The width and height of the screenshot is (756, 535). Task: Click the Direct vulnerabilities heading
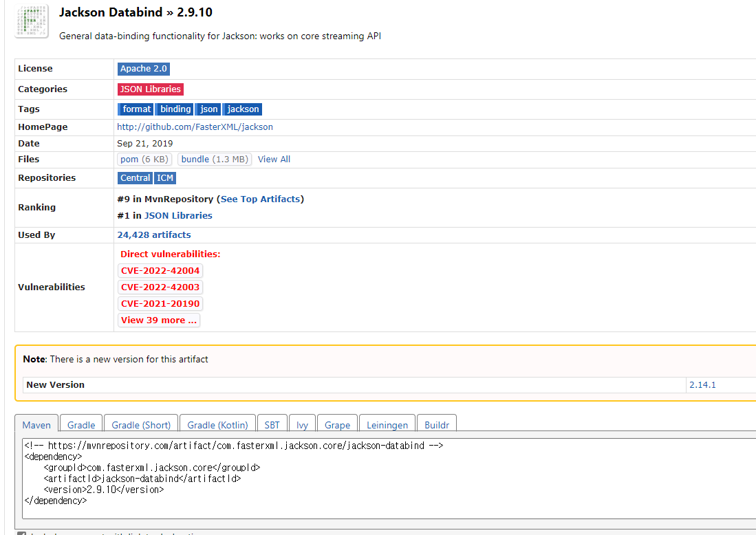[170, 254]
